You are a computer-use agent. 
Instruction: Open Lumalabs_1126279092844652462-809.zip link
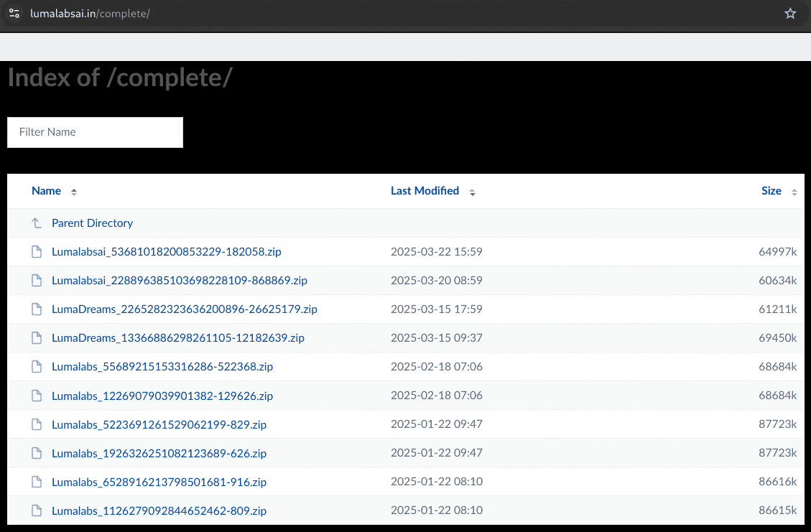159,510
